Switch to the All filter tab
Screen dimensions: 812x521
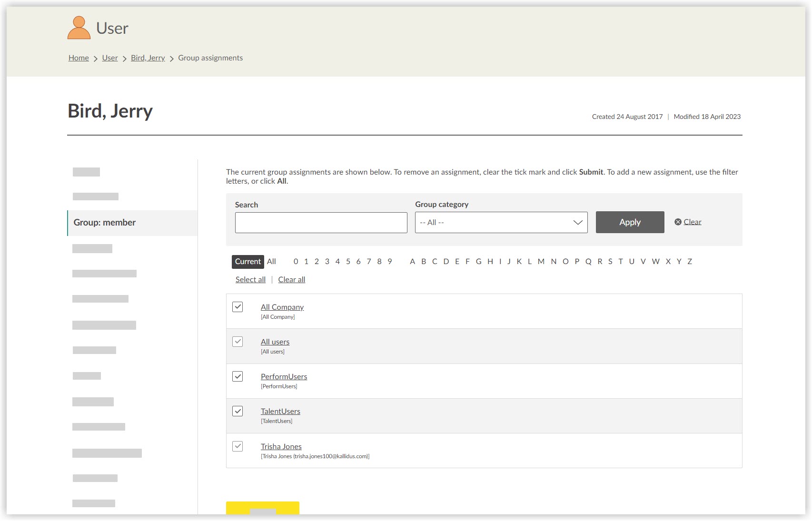click(271, 262)
